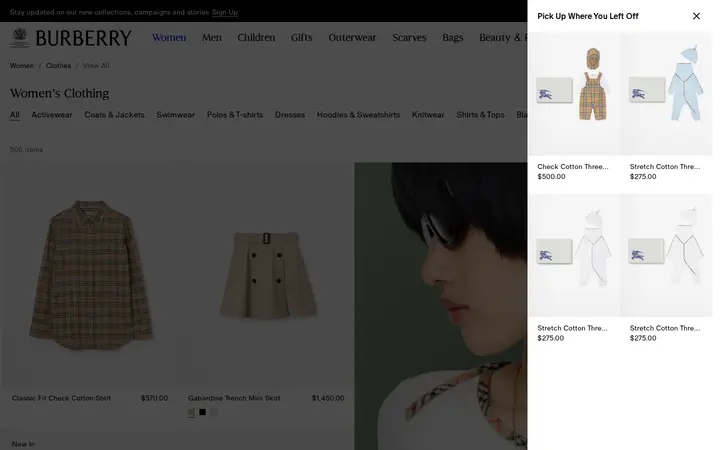Open Classic Fit Check Cotton Shirt image
The width and height of the screenshot is (720, 450).
pos(90,274)
